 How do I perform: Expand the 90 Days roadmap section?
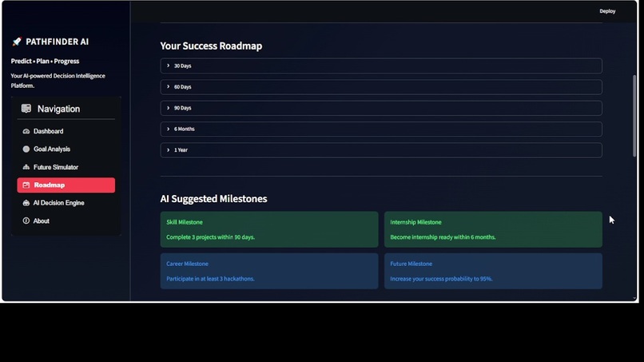coord(381,108)
